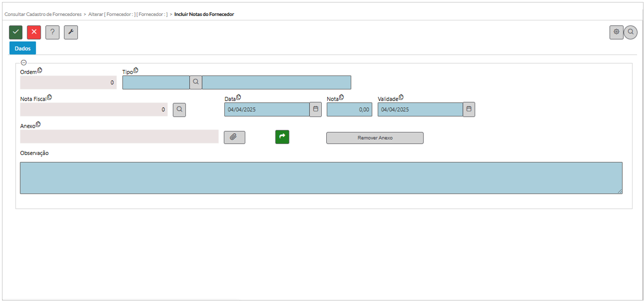Click the Alterar Fornecedor breadcrumb link
Image resolution: width=644 pixels, height=301 pixels.
tap(128, 14)
